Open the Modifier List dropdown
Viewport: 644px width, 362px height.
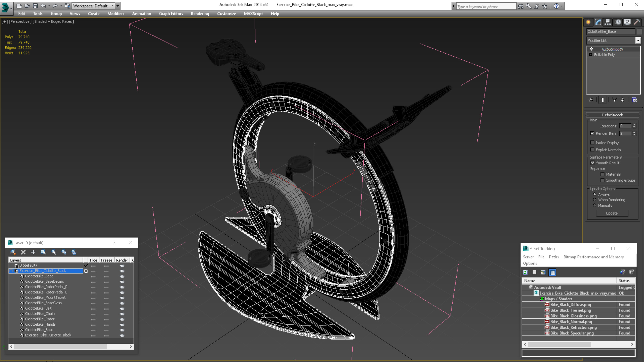click(638, 40)
